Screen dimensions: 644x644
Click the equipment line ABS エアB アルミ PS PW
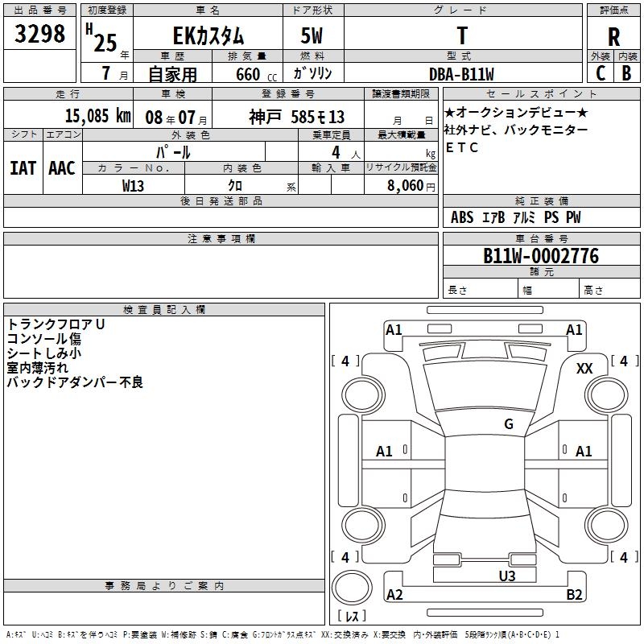(x=516, y=217)
